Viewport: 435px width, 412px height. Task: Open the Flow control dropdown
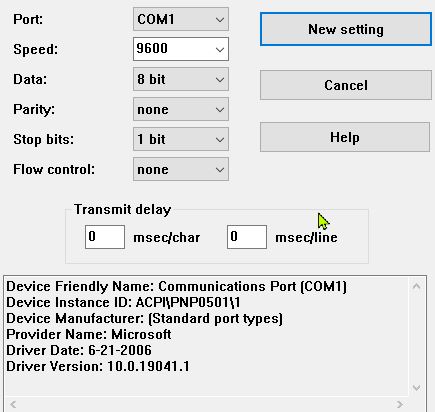click(x=181, y=169)
